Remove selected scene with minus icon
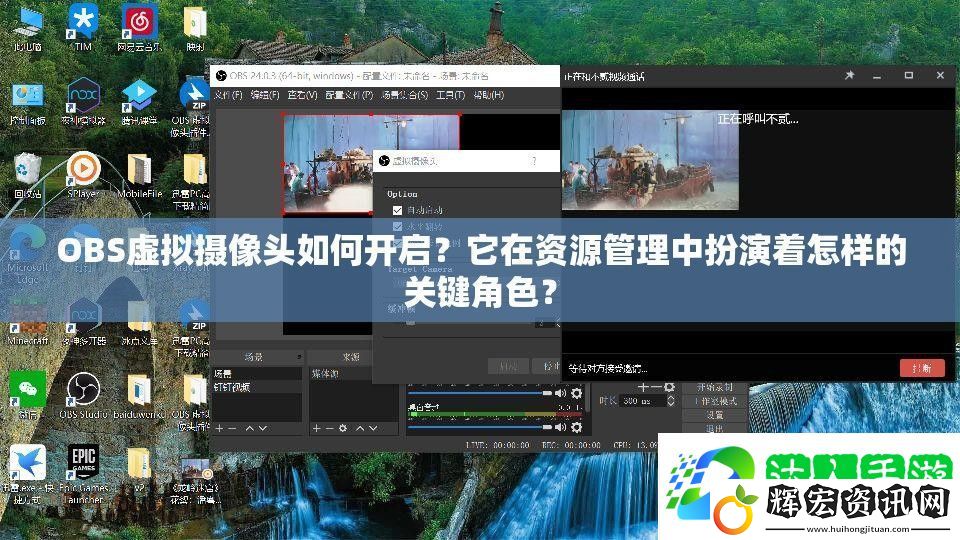 (x=233, y=429)
